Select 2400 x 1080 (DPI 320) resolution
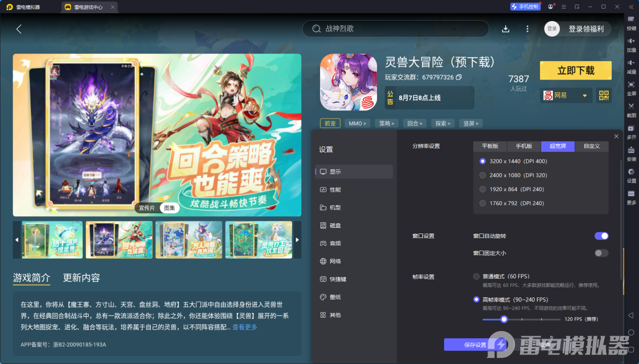The image size is (639, 364). 513,175
